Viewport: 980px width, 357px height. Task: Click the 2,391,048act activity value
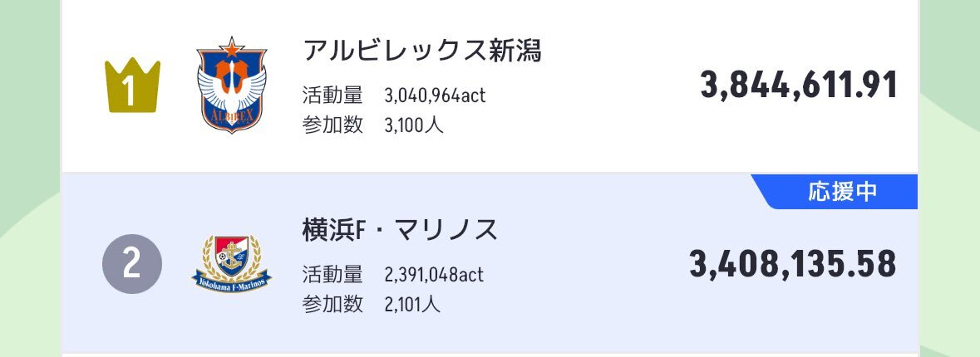click(x=435, y=276)
